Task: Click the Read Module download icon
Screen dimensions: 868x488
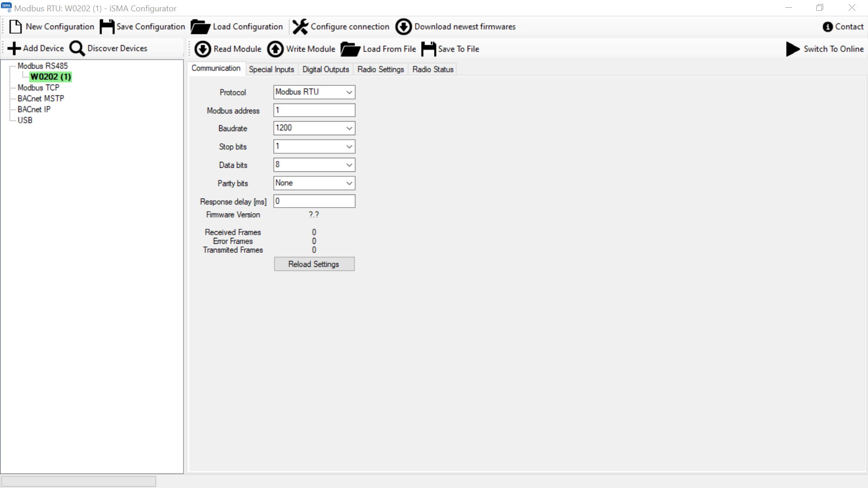Action: pyautogui.click(x=203, y=49)
